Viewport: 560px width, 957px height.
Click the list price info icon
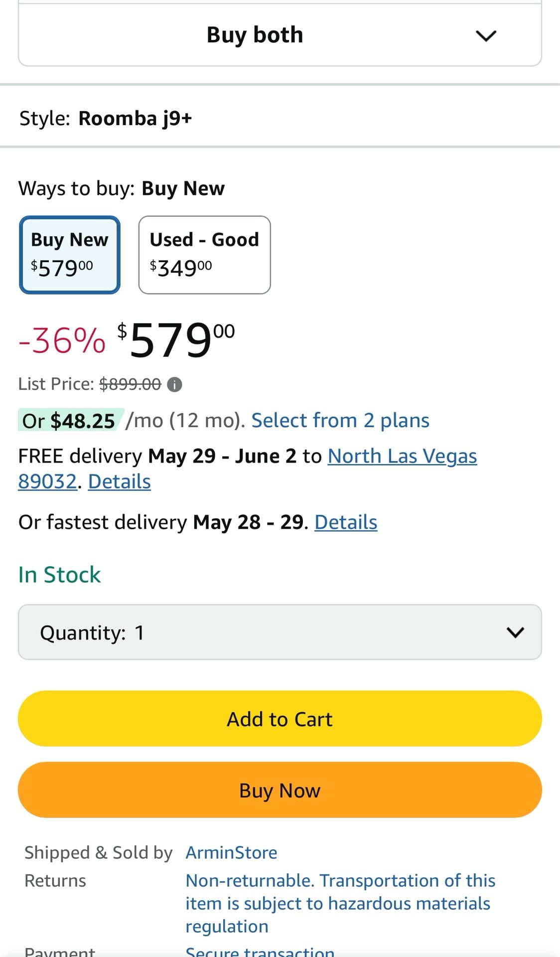pyautogui.click(x=175, y=384)
